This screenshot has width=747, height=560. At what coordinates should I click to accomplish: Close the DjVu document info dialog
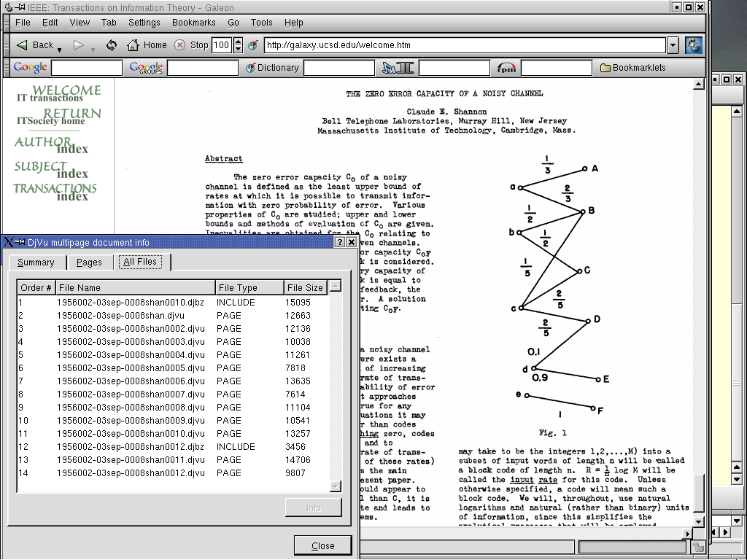(x=322, y=545)
